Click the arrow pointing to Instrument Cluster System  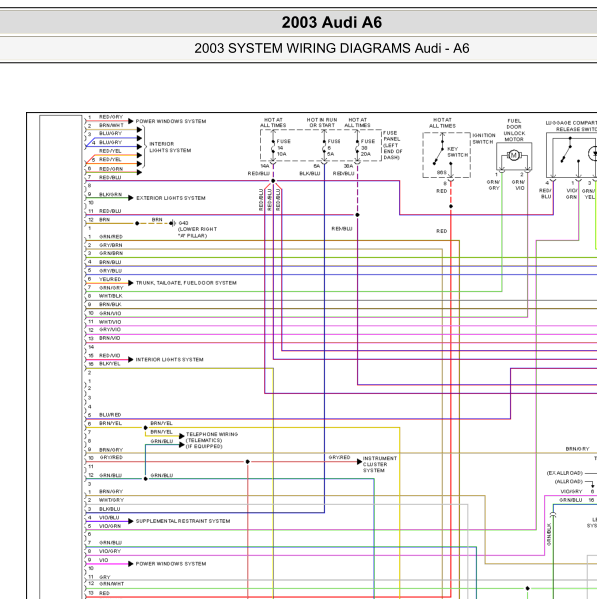coord(359,461)
